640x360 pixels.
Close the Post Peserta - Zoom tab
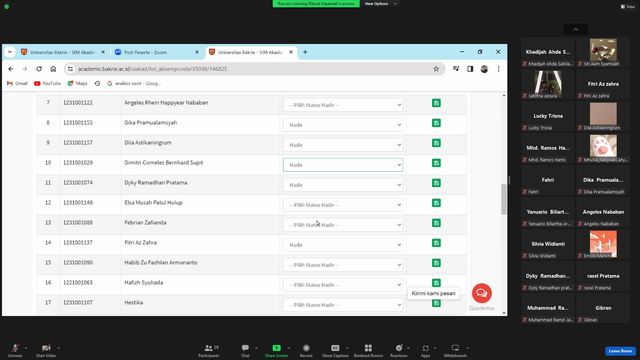click(x=197, y=52)
